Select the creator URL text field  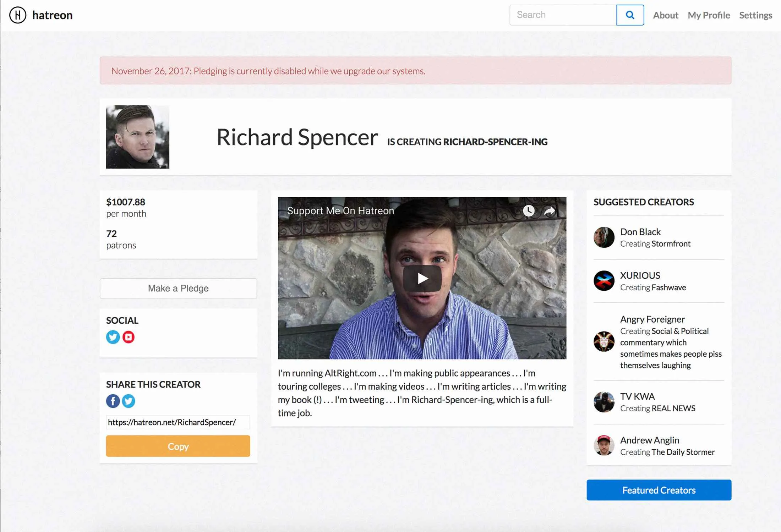(177, 422)
